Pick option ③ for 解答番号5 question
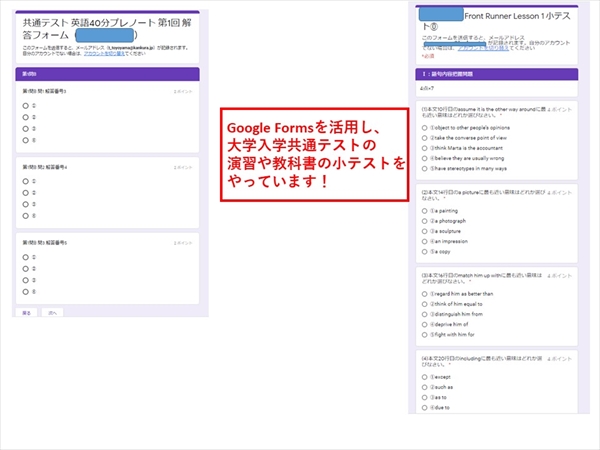600x450 pixels. 26,280
